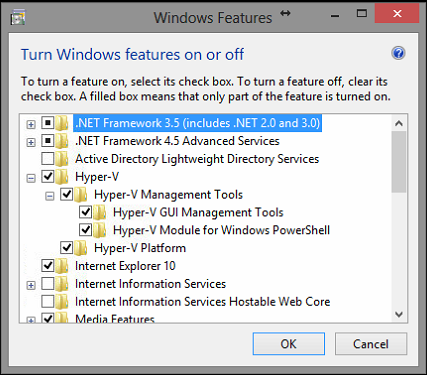Uncheck the Internet Explorer 10 checkbox
The image size is (427, 375).
pos(48,266)
